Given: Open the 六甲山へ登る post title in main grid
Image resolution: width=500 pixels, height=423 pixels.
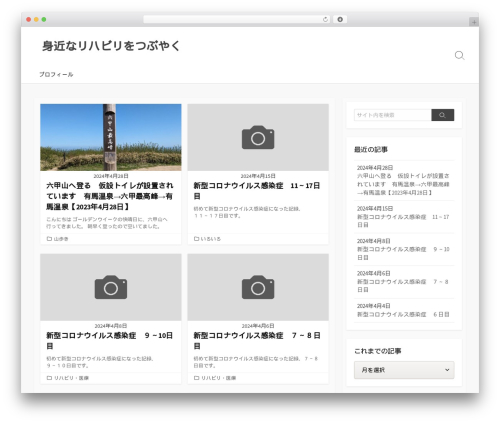Looking at the screenshot, I should (x=110, y=196).
